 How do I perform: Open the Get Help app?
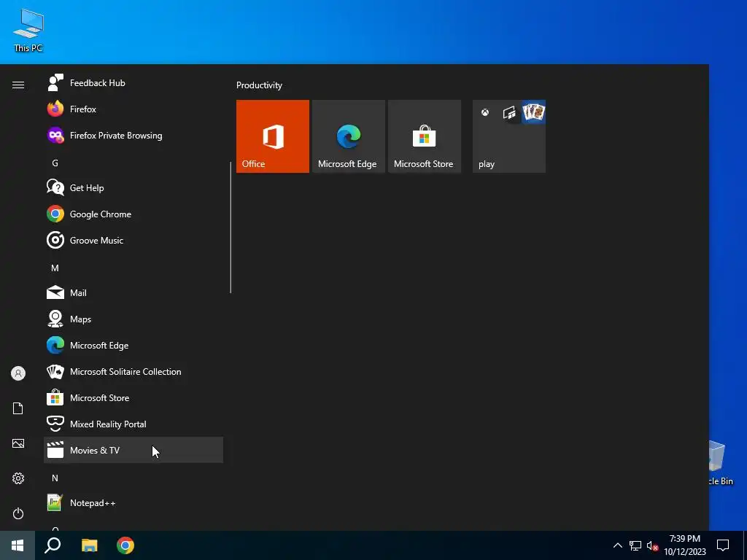133,187
